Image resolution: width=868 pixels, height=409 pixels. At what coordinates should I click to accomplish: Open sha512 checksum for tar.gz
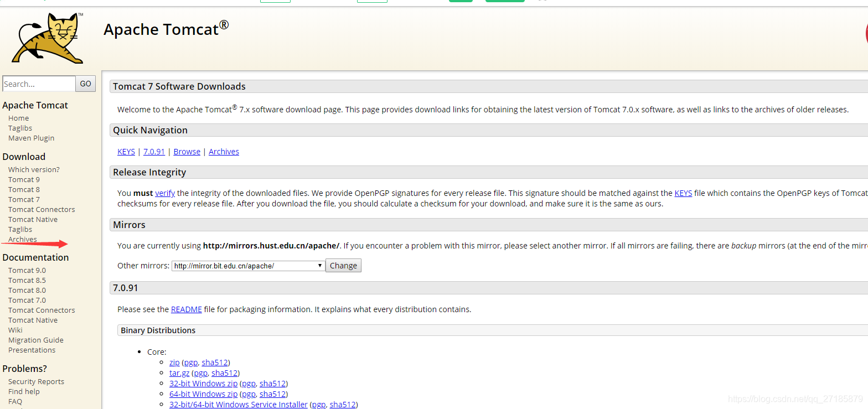(224, 373)
